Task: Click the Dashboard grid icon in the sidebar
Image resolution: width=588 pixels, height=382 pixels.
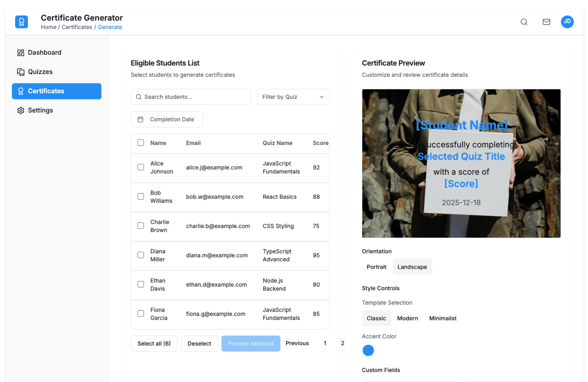Action: coord(21,53)
